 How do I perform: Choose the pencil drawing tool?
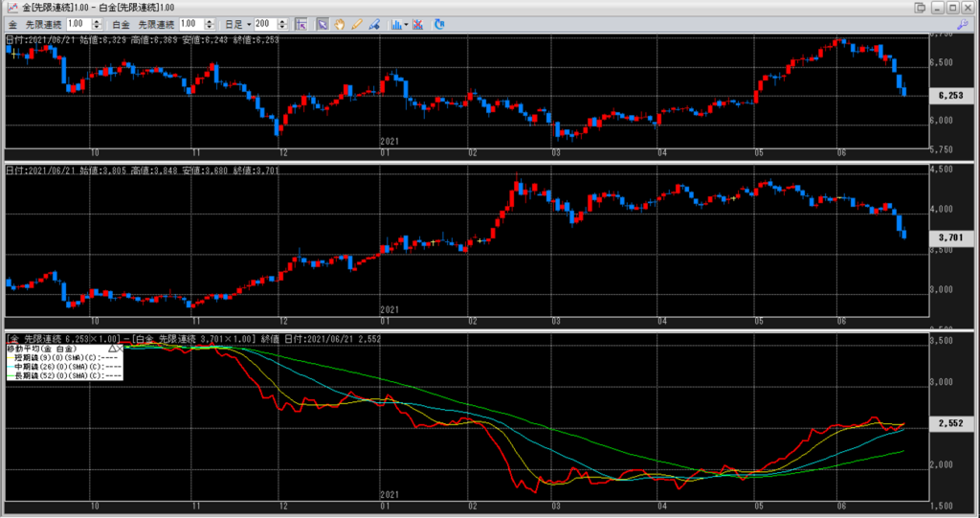356,23
